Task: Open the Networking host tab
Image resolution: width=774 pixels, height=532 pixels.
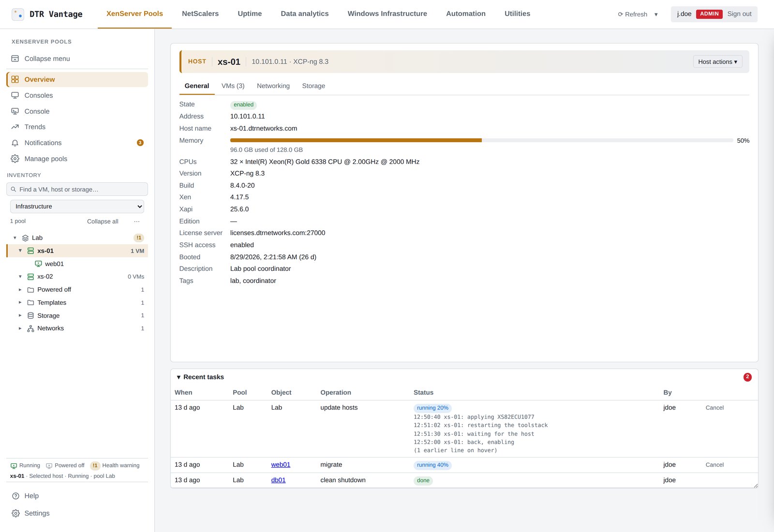Action: [273, 86]
